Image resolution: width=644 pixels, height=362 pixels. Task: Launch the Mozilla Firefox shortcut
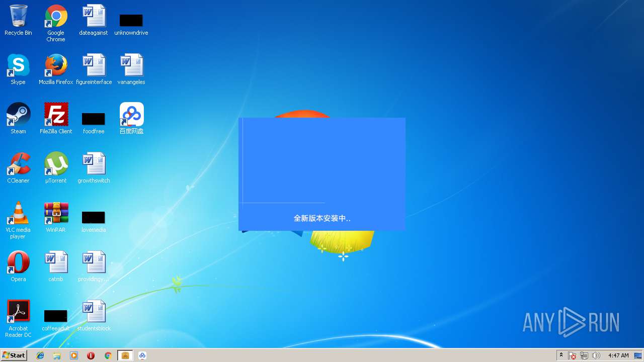point(56,69)
